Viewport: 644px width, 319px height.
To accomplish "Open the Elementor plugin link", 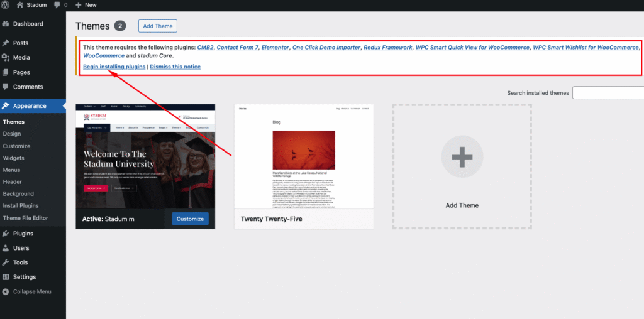I will point(275,47).
